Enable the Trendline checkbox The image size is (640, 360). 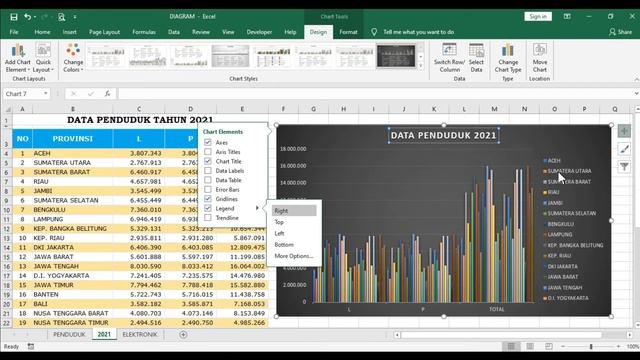208,218
